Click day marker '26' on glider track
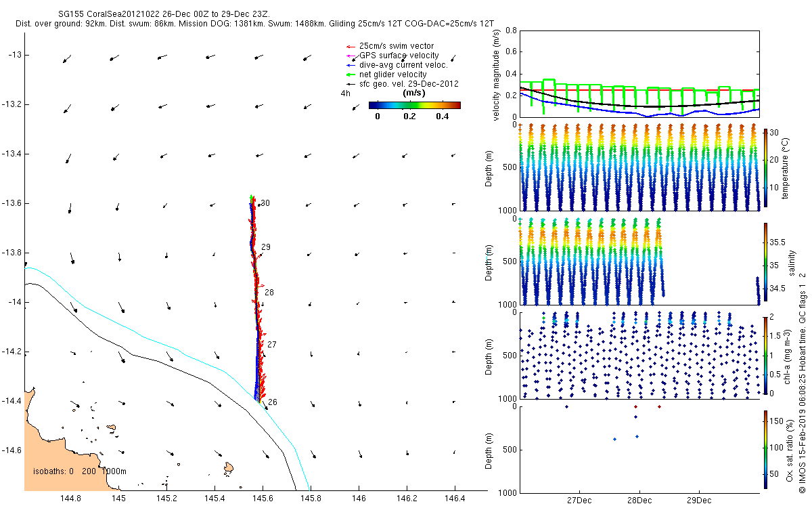Image resolution: width=812 pixels, height=508 pixels. (273, 402)
